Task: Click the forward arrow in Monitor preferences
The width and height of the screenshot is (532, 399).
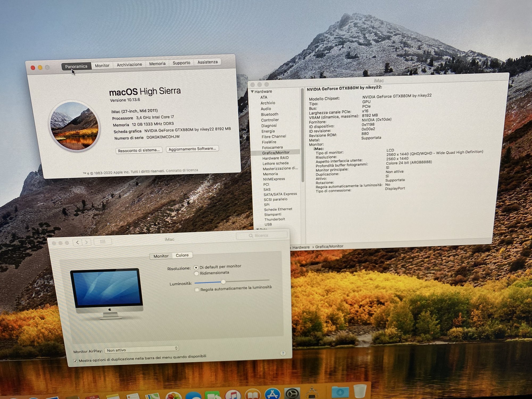Action: [x=86, y=242]
